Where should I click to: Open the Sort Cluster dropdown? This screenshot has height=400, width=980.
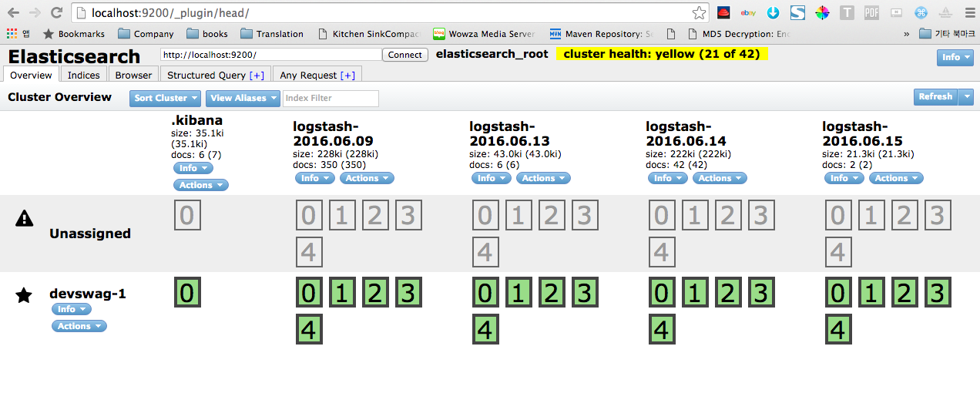pos(165,98)
